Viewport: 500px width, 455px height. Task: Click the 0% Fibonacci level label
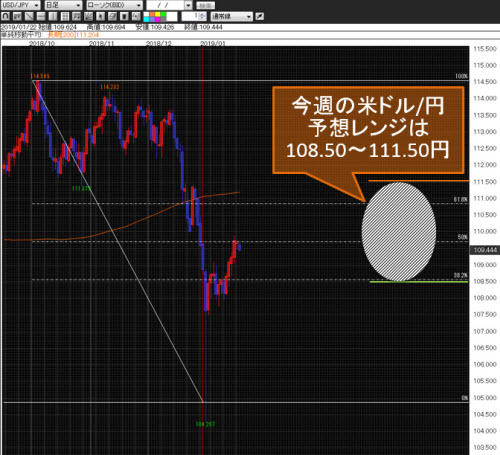point(464,398)
